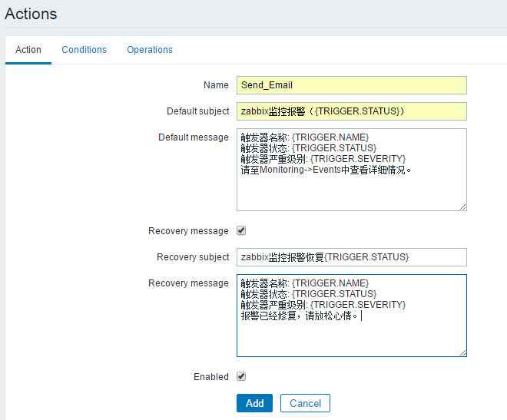Click the Recovery message label beside the checkbox
The image size is (507, 420).
tap(188, 231)
